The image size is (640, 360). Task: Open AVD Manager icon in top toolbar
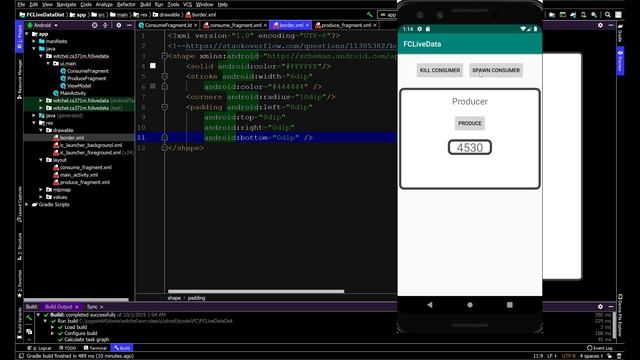tap(584, 15)
